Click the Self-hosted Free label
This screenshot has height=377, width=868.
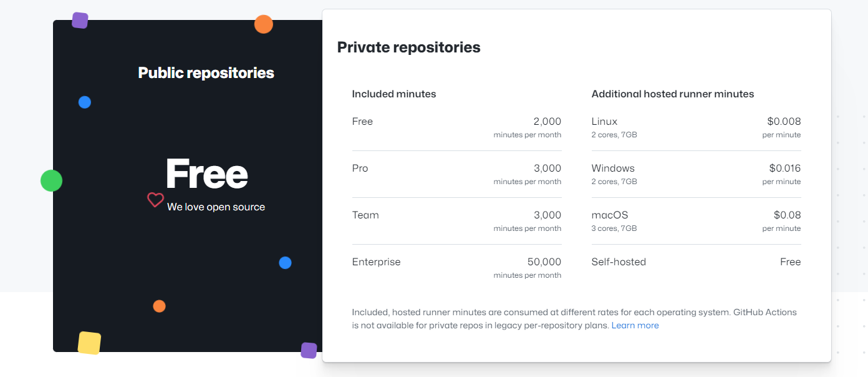697,262
